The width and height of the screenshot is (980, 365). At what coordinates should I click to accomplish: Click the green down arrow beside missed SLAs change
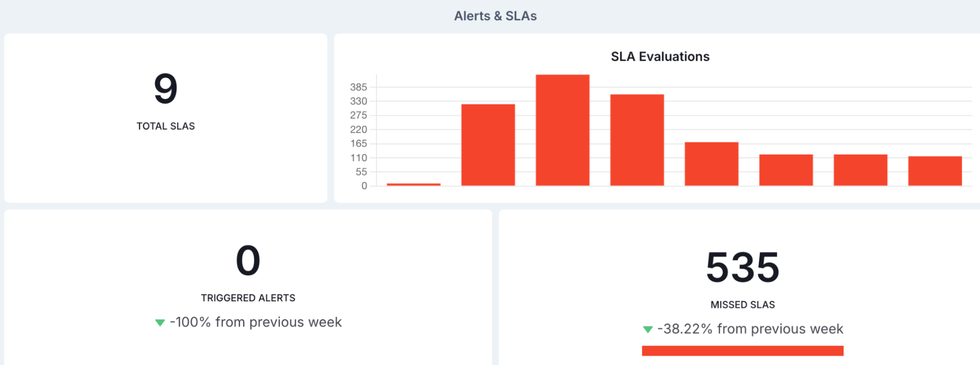coord(648,329)
